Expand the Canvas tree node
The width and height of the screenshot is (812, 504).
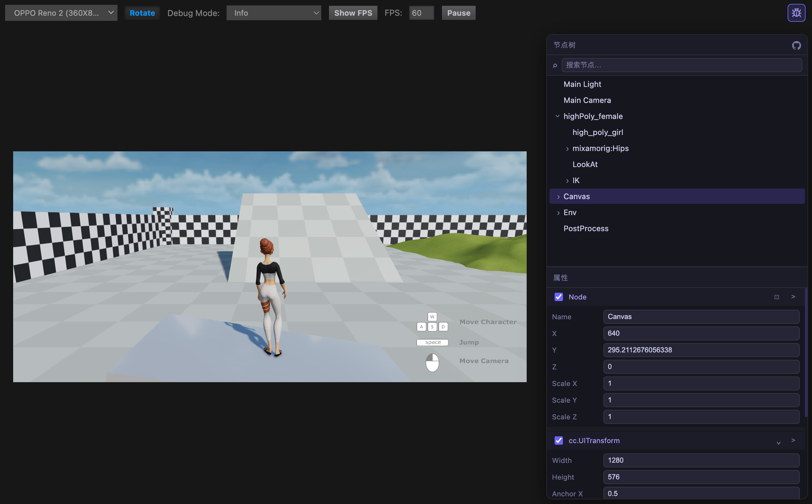(x=558, y=197)
